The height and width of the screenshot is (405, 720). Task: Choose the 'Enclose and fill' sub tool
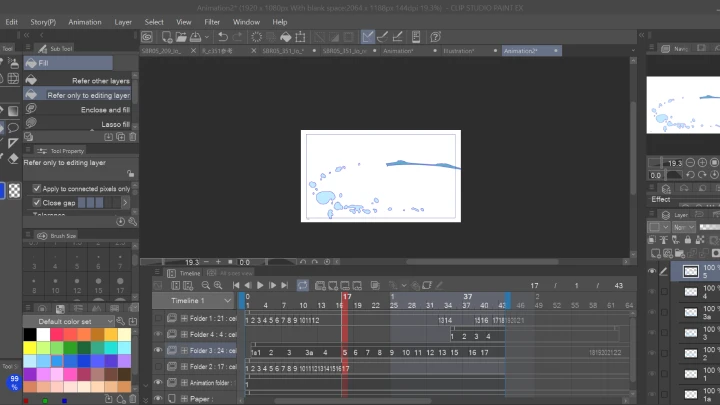click(78, 109)
